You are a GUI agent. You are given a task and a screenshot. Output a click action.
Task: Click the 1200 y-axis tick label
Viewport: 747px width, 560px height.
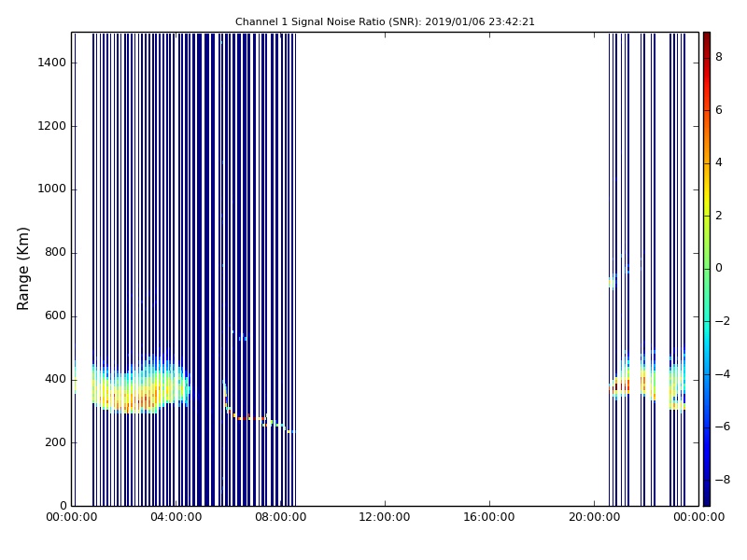(52, 126)
